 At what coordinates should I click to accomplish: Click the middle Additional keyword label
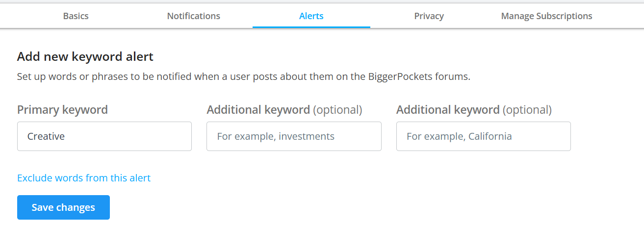tap(258, 110)
